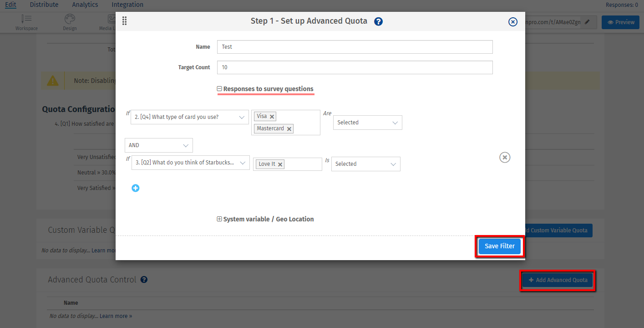Select the Design icon in the toolbar
Screen dimensions: 644x328
click(69, 21)
